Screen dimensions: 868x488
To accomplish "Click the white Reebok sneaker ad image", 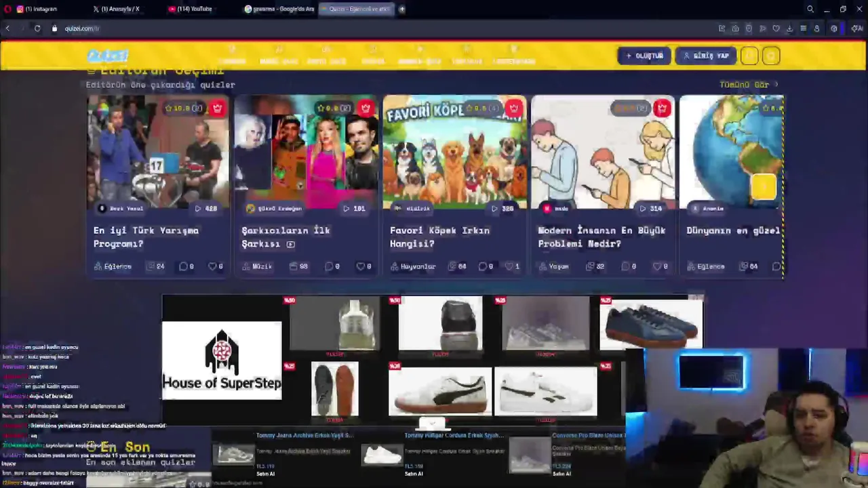I will (546, 391).
